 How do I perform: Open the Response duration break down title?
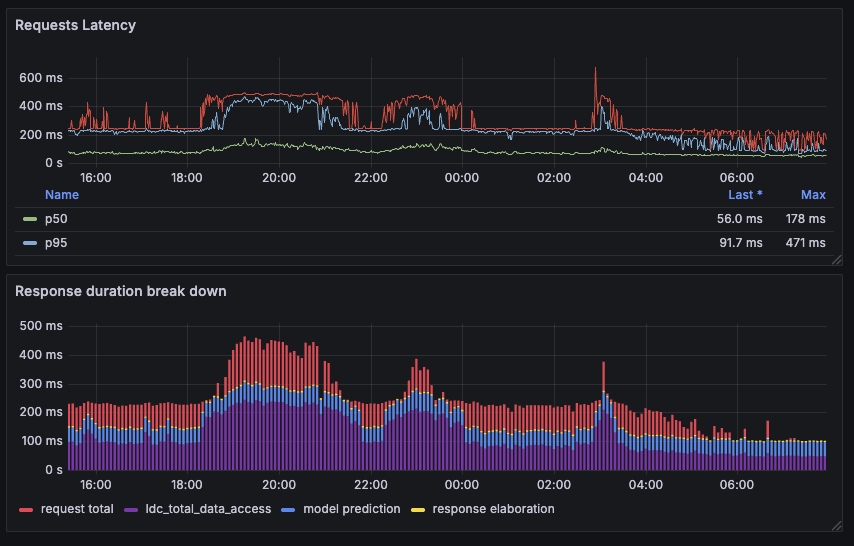point(120,291)
